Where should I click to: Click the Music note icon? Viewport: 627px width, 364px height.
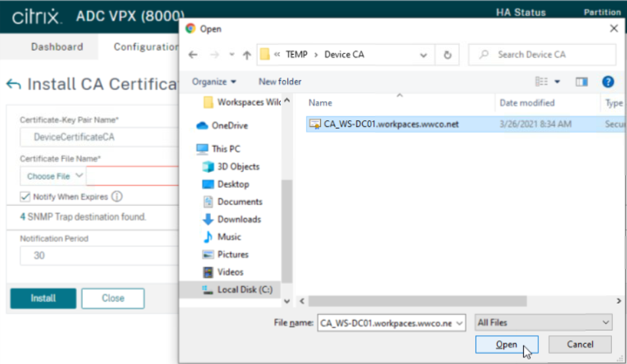(x=208, y=237)
